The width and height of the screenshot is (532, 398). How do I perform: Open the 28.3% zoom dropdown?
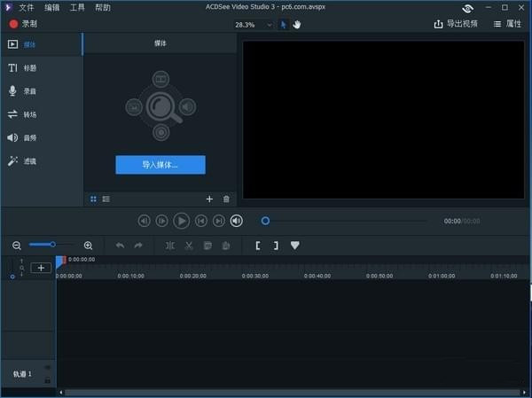pyautogui.click(x=254, y=25)
